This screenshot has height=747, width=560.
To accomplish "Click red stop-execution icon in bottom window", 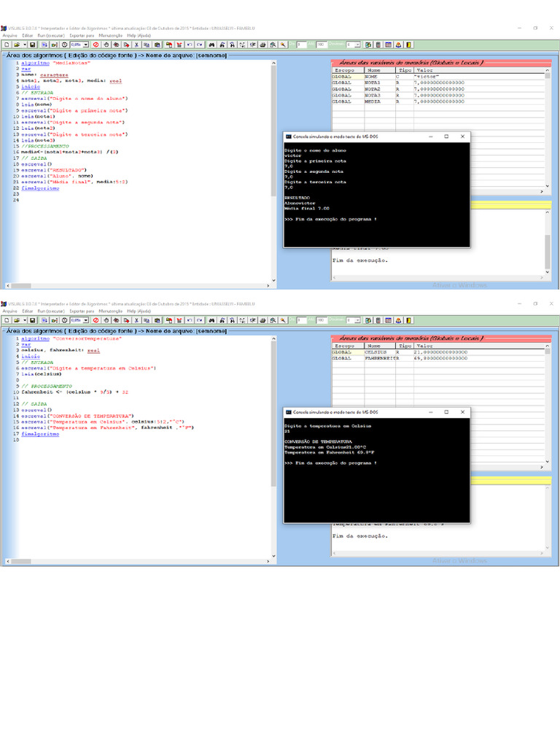I will pos(96,320).
